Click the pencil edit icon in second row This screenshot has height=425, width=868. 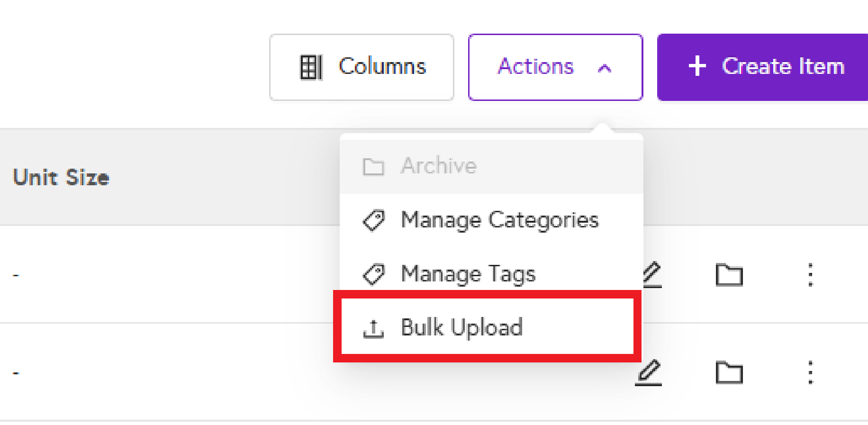pos(649,372)
